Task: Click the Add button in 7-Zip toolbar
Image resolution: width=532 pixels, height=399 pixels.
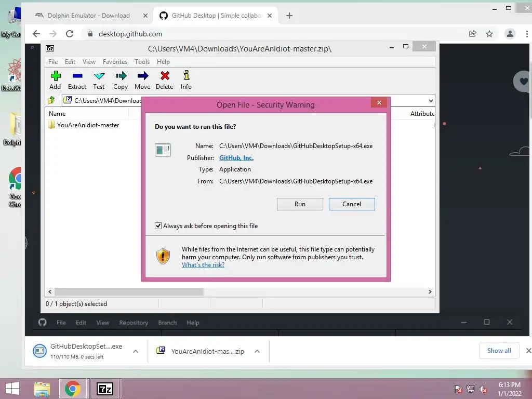Action: (x=55, y=80)
